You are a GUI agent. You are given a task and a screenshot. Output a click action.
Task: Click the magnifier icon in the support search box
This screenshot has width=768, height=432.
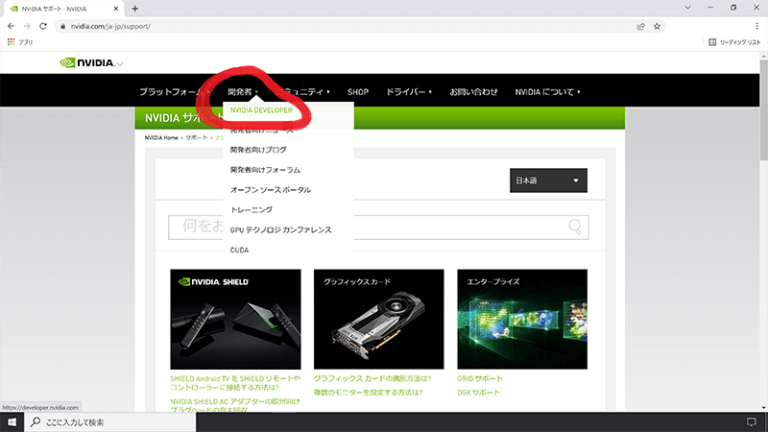575,227
